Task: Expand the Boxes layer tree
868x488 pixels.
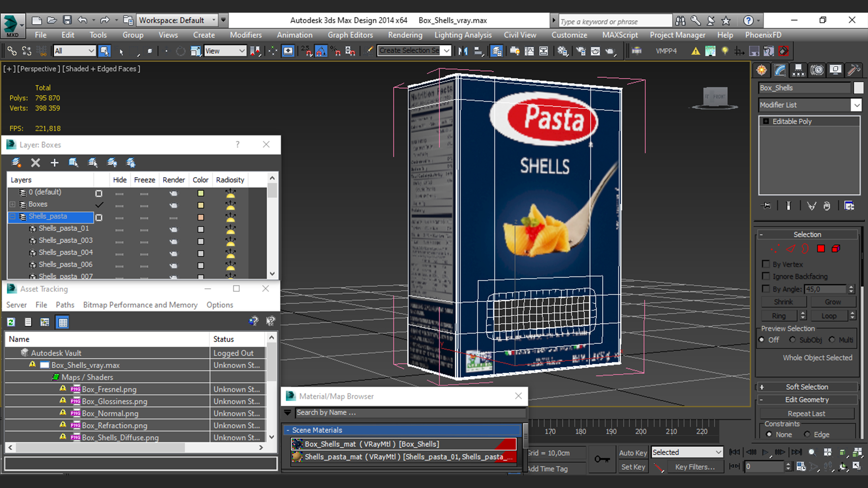Action: click(x=13, y=204)
